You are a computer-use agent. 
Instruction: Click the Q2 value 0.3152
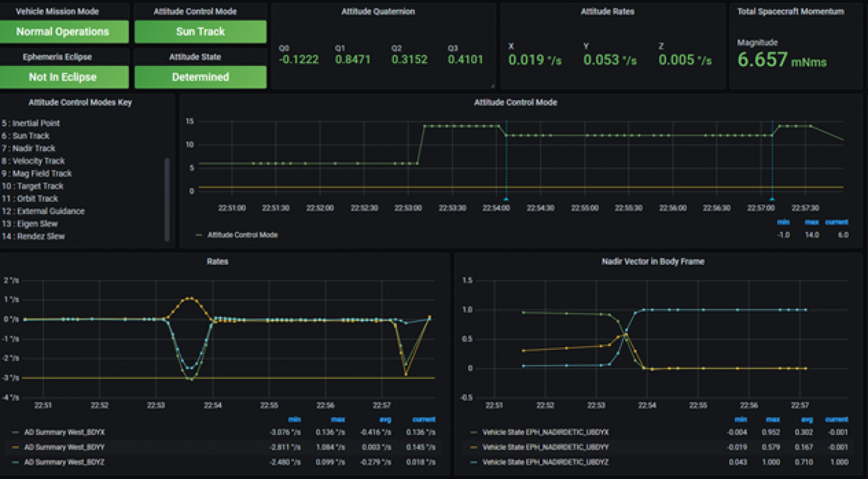coord(409,60)
